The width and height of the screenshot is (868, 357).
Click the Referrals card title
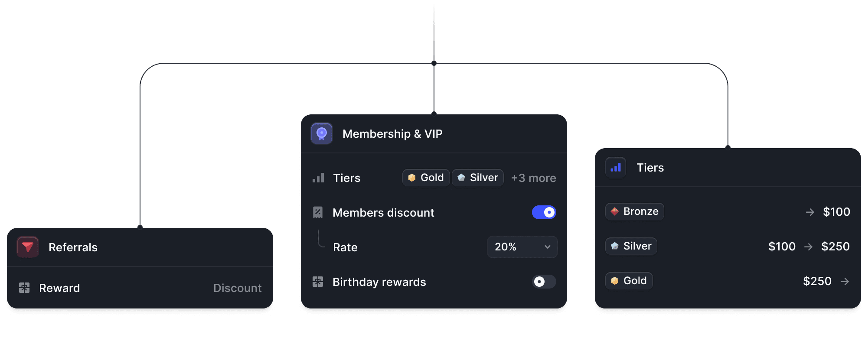coord(73,247)
